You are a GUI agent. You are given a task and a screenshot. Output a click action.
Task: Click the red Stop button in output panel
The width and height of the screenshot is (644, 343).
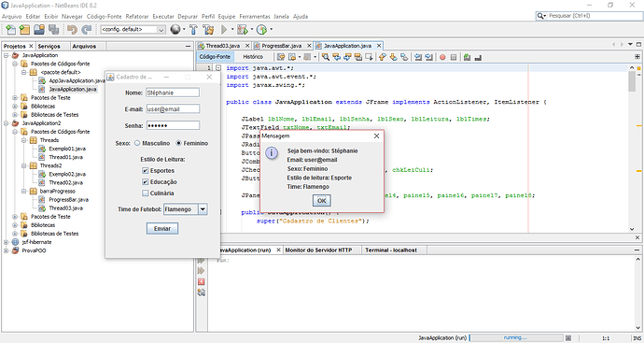click(x=201, y=281)
